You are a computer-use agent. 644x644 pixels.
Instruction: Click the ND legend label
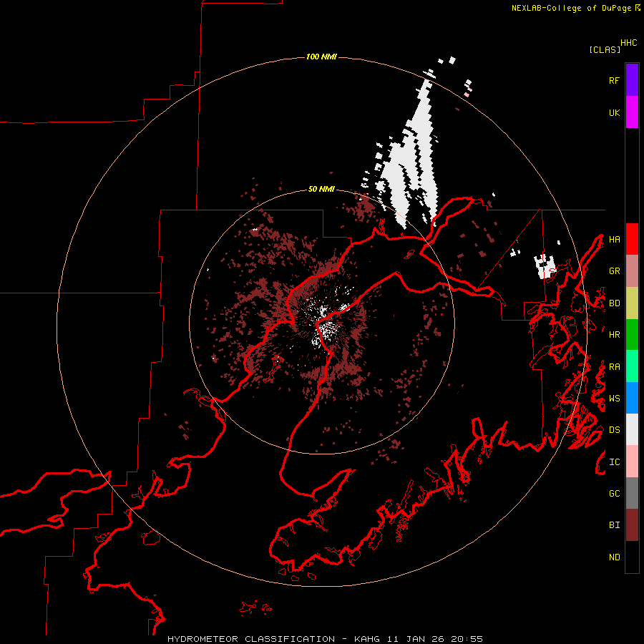(x=615, y=557)
